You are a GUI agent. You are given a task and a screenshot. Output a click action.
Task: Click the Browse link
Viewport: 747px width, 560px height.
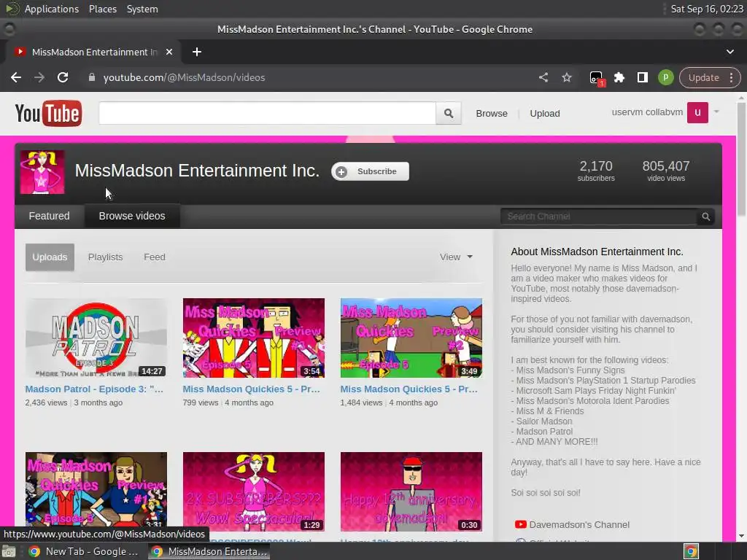491,113
